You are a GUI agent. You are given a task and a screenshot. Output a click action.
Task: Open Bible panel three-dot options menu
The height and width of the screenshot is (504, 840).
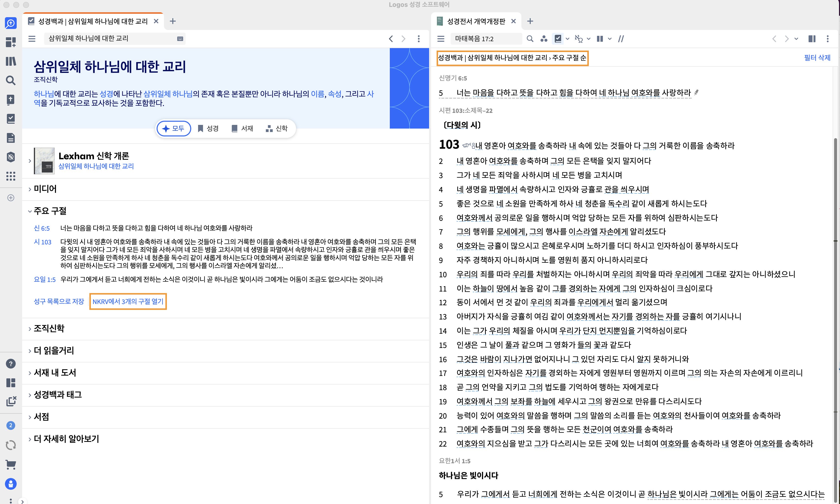(828, 39)
